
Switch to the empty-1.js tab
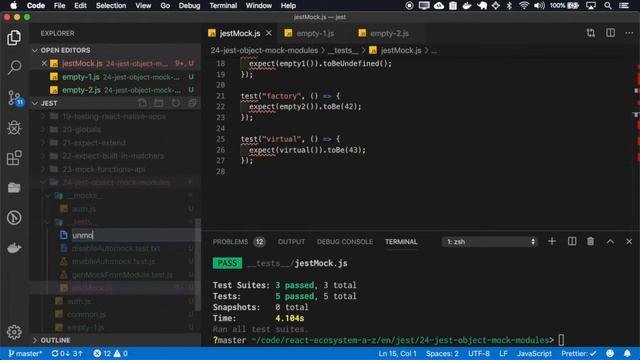tap(315, 33)
